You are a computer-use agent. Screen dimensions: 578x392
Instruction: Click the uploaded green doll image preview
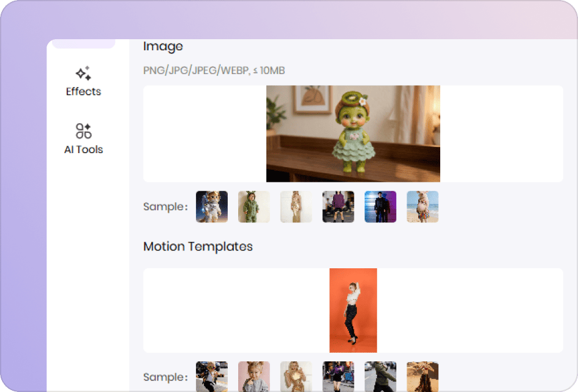[353, 134]
